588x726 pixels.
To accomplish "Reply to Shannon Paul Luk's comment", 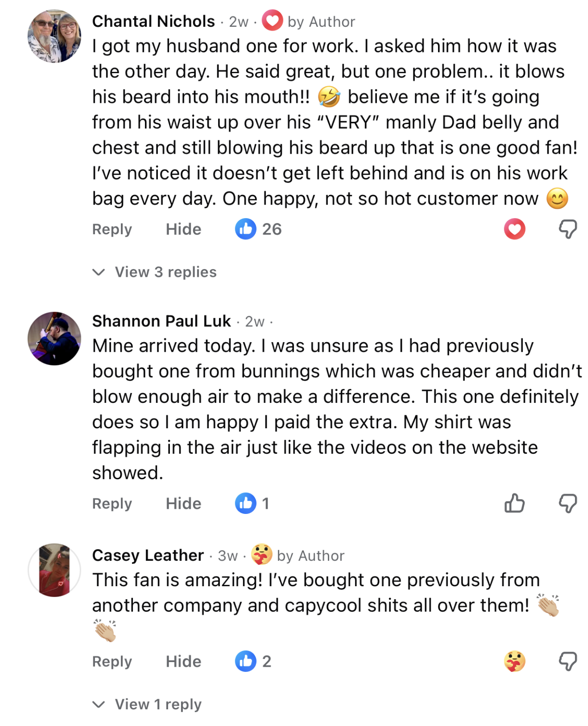I will (x=112, y=503).
